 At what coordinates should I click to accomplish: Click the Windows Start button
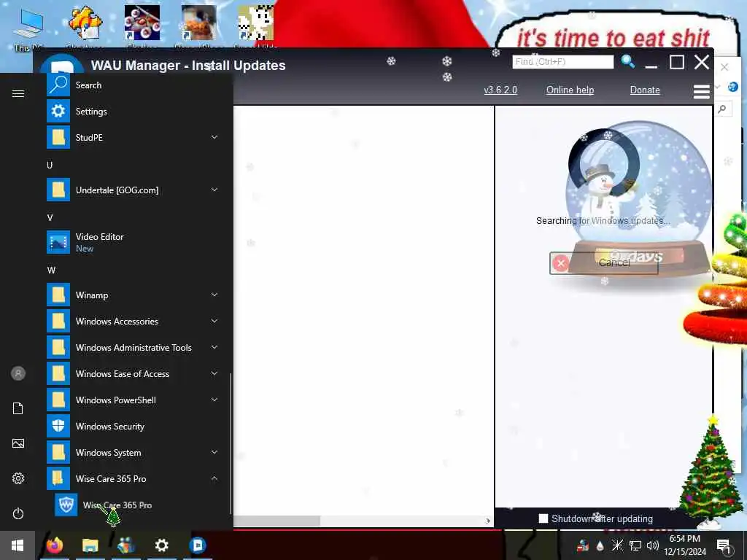pos(18,545)
